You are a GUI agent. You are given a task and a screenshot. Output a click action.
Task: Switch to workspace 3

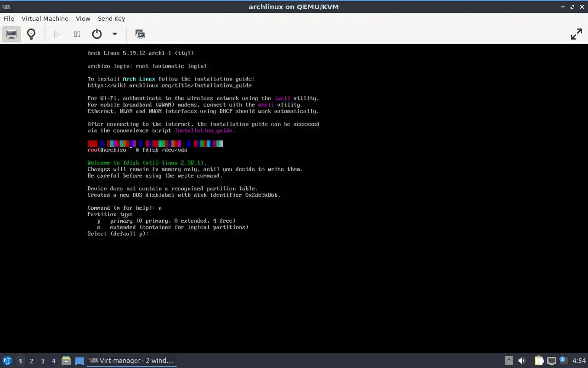pyautogui.click(x=42, y=361)
